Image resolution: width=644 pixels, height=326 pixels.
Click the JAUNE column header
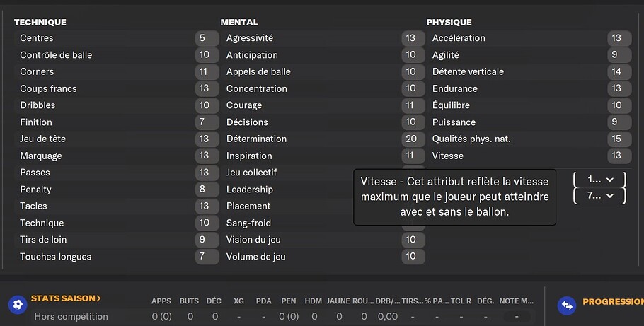pos(338,301)
